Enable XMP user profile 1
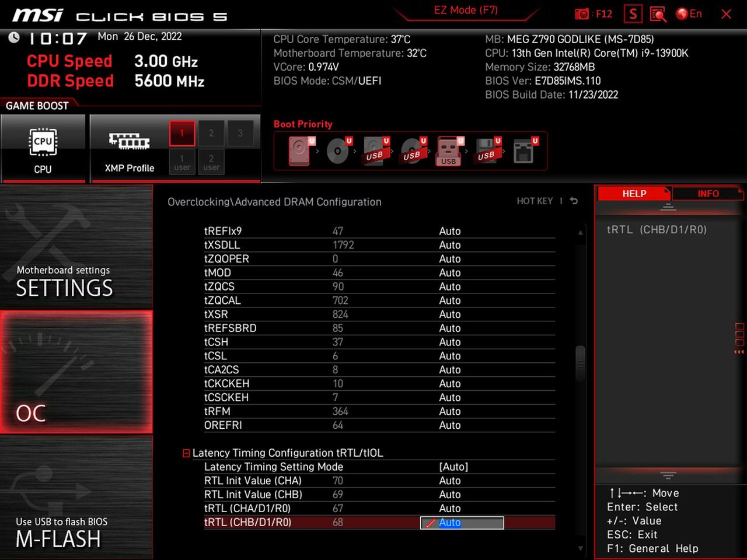 (x=182, y=162)
